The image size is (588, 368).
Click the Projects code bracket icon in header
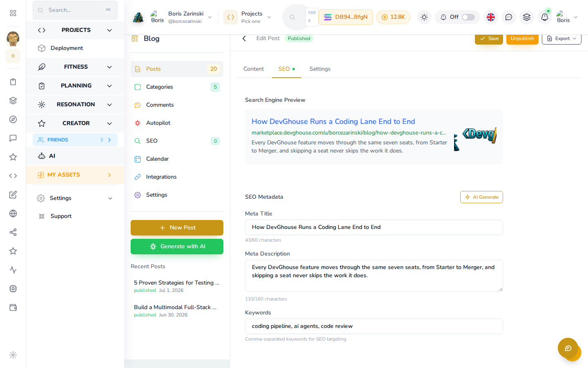coord(231,17)
